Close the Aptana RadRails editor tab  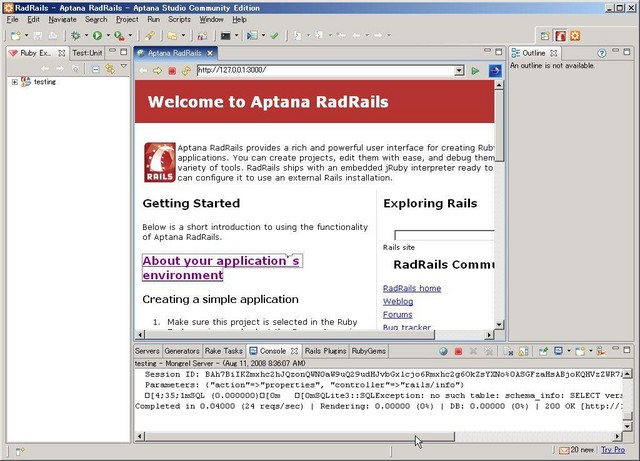(210, 53)
